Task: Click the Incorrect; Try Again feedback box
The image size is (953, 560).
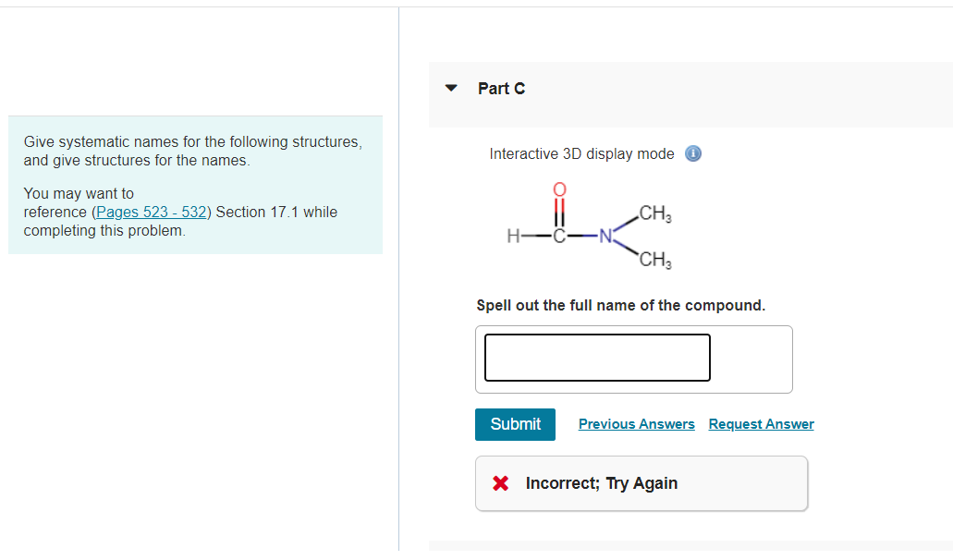Action: [641, 482]
